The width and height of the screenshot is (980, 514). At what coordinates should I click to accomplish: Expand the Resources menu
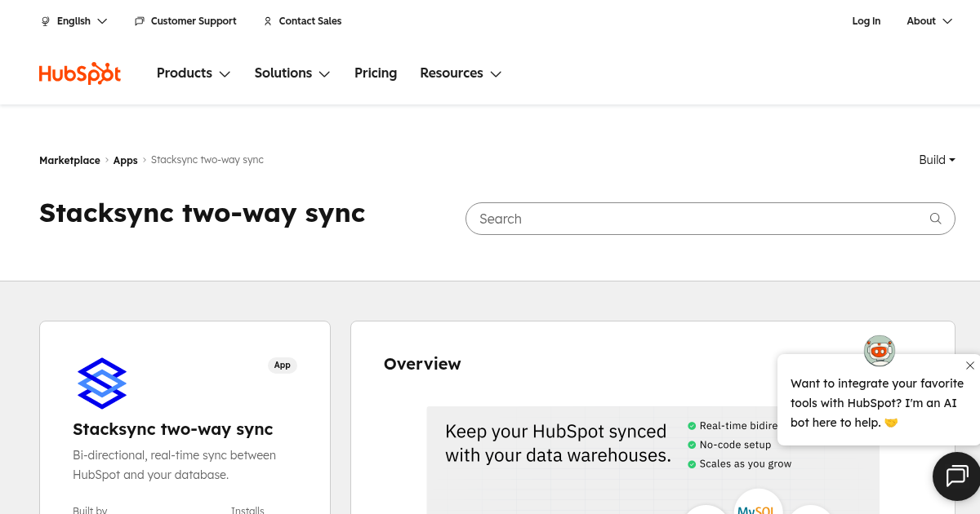click(461, 73)
